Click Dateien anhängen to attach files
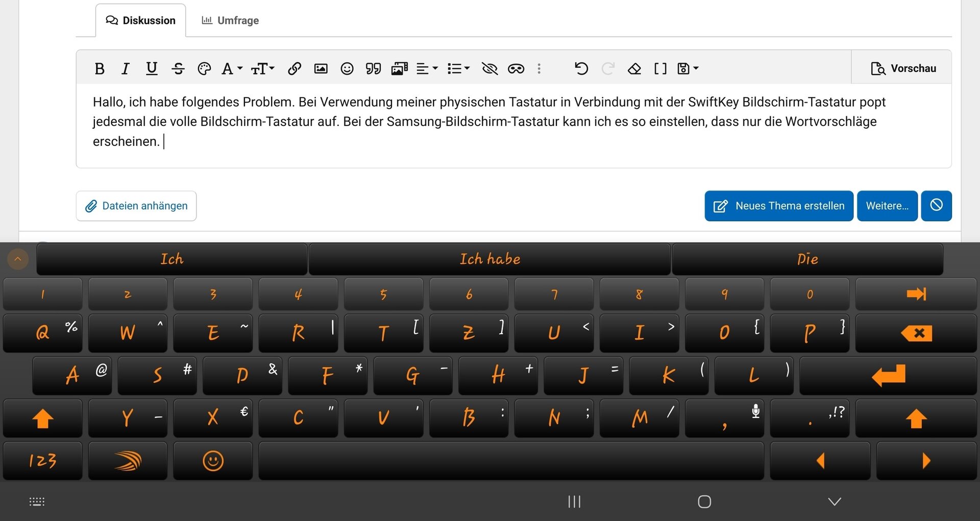980x521 pixels. tap(136, 206)
